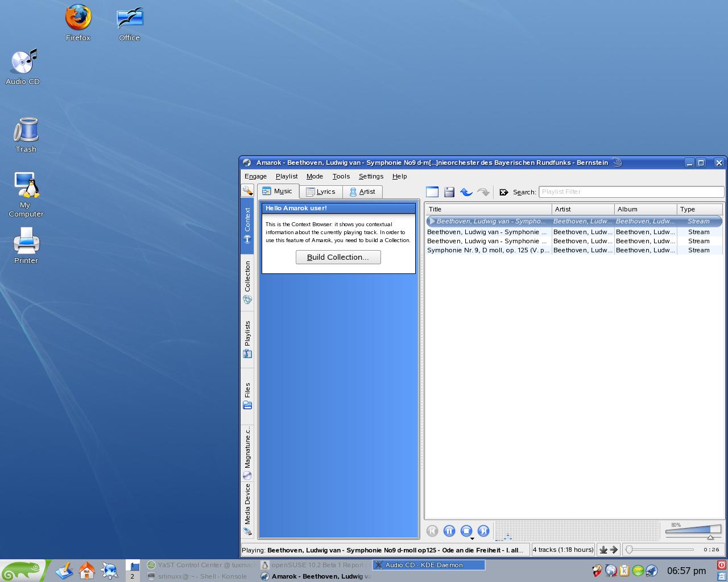Image resolution: width=728 pixels, height=582 pixels.
Task: Open the Mode menu
Action: pyautogui.click(x=315, y=176)
